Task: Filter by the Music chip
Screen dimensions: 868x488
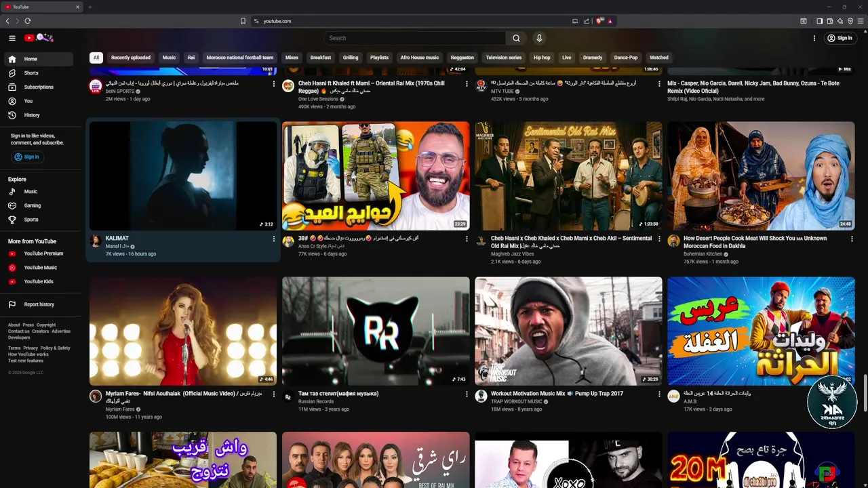Action: (169, 58)
